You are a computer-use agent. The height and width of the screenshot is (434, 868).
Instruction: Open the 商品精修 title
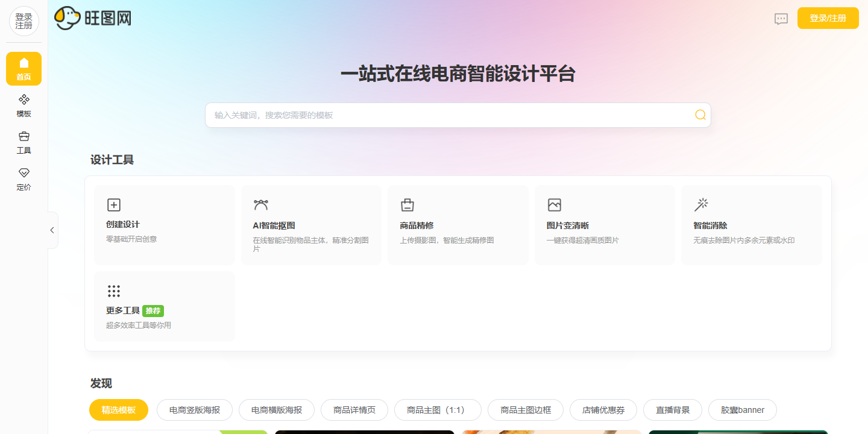pos(417,225)
